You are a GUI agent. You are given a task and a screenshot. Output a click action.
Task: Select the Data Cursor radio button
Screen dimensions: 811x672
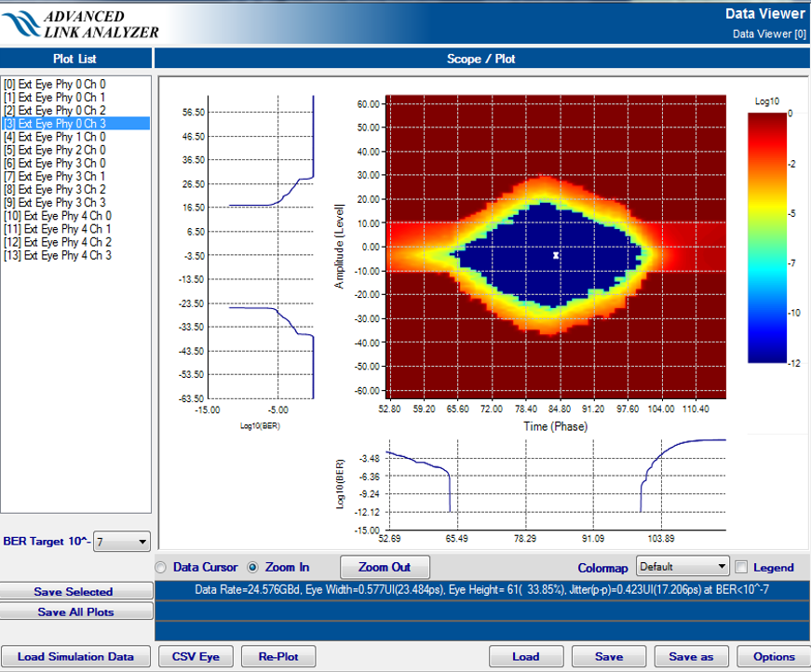pyautogui.click(x=161, y=567)
